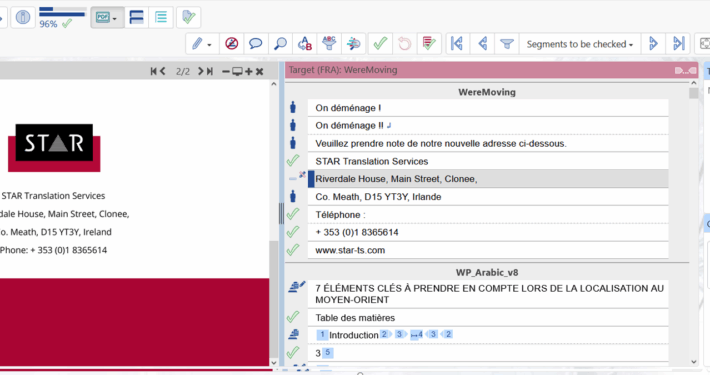This screenshot has width=710, height=375.
Task: Click green check status beside 'Téléphone :'
Action: point(293,214)
